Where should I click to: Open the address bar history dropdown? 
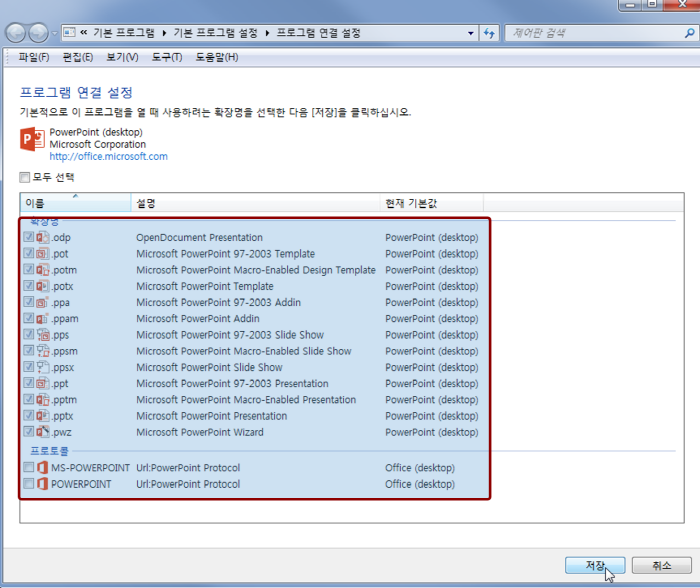click(471, 33)
